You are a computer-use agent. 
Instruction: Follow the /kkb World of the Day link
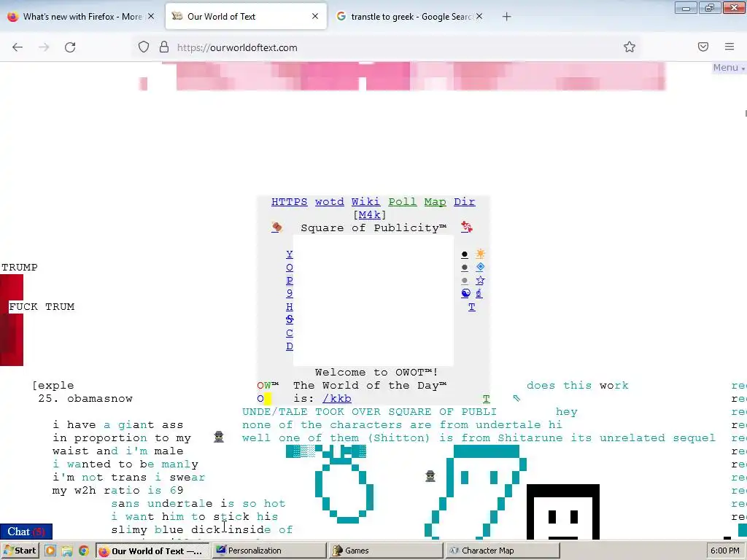[336, 399]
